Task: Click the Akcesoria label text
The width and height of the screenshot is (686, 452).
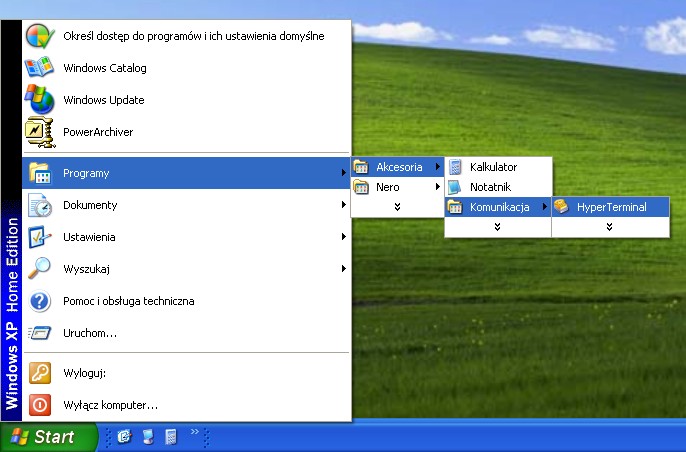Action: point(399,167)
